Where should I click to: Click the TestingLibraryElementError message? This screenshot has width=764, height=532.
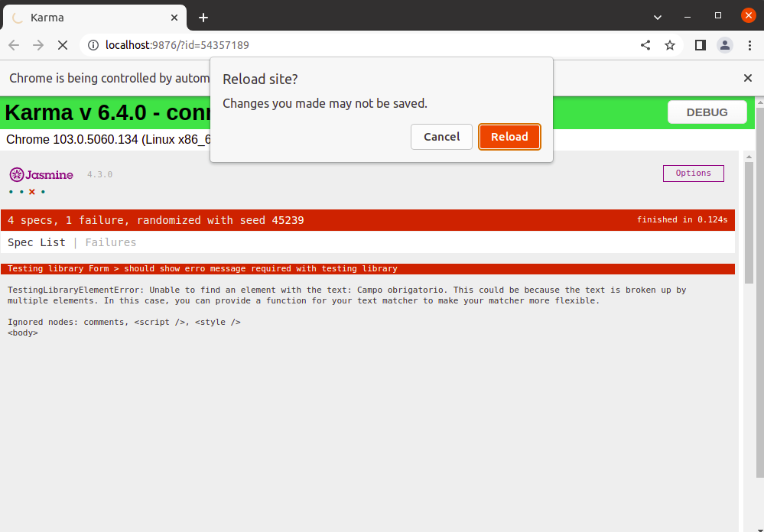click(347, 295)
